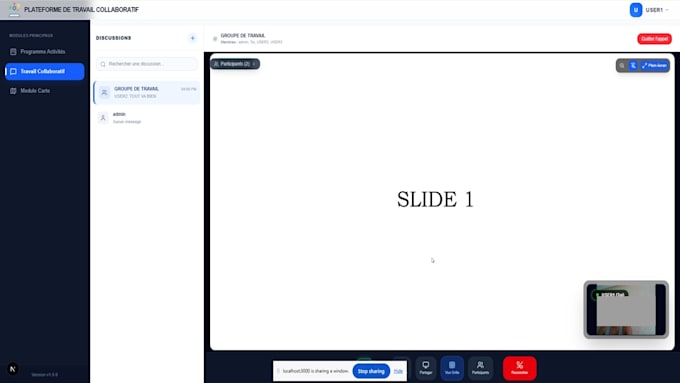Screen dimensions: 680x383
Task: Click the zoom magnifier icon on shared screen
Action: tap(622, 65)
